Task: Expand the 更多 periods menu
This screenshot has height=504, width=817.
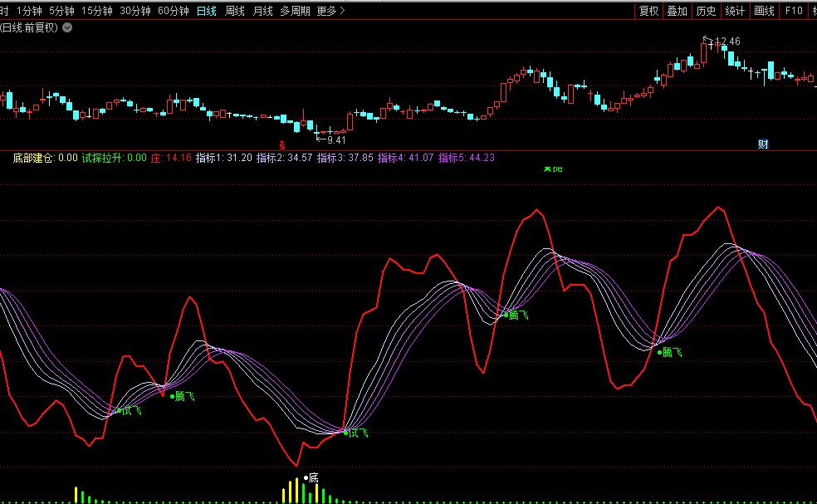Action: coord(330,11)
